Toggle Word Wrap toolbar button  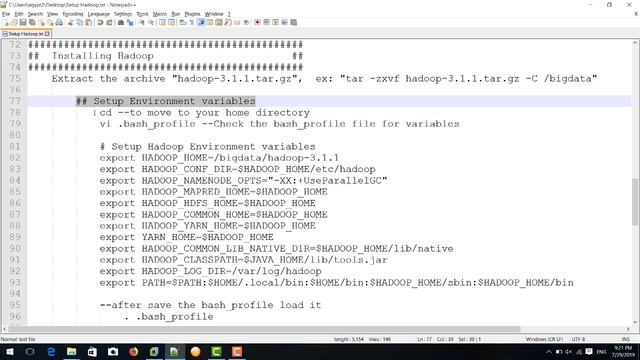pyautogui.click(x=182, y=22)
